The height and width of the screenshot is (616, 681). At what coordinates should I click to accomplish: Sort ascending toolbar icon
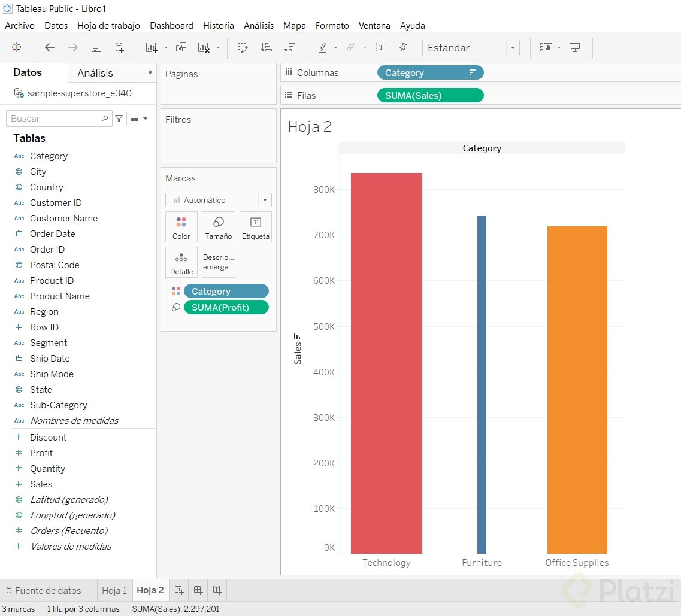(267, 47)
